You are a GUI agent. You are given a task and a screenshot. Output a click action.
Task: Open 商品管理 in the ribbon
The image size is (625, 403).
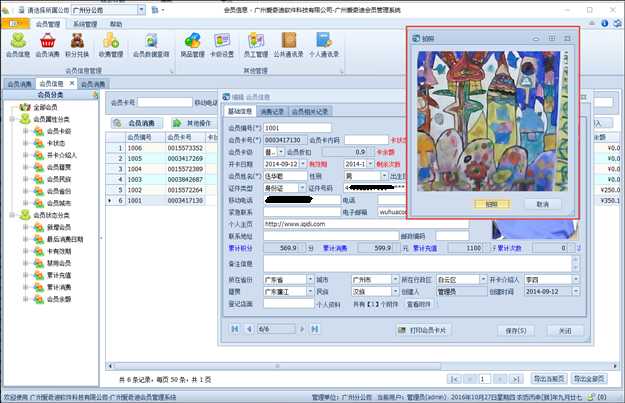pos(193,45)
